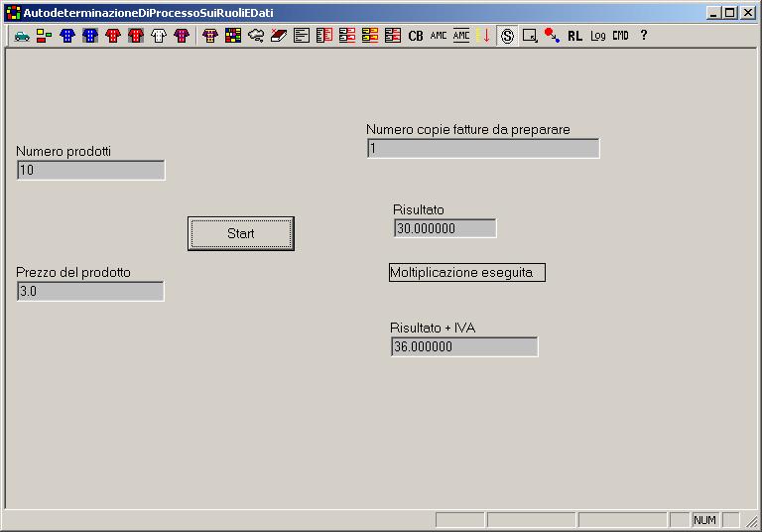Click the window with arrow icon
This screenshot has width=762, height=532.
pyautogui.click(x=530, y=36)
